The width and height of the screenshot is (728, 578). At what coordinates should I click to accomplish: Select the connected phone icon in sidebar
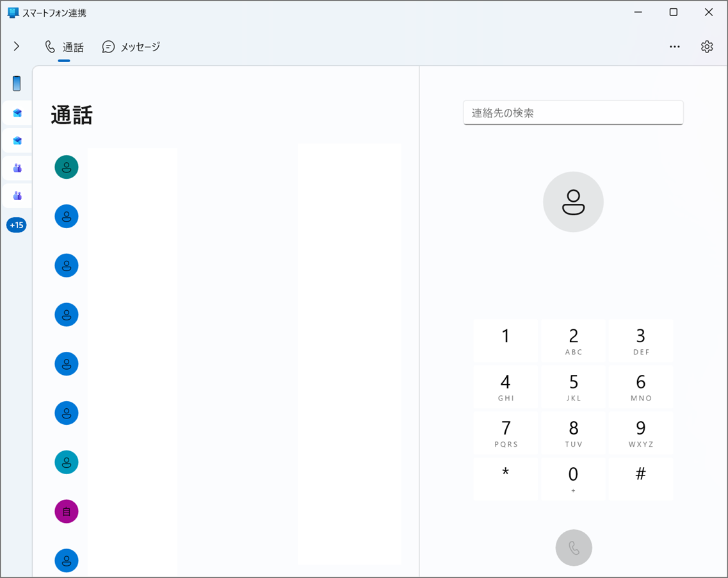click(17, 83)
